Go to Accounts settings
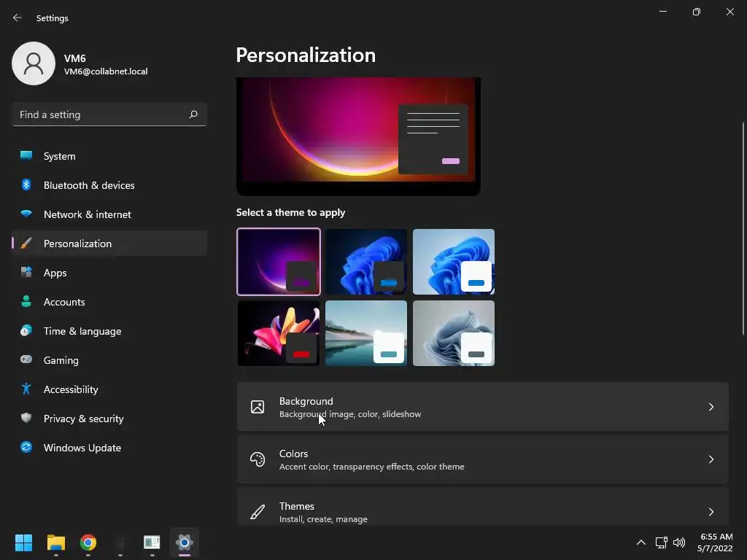The width and height of the screenshot is (747, 560). pyautogui.click(x=109, y=301)
